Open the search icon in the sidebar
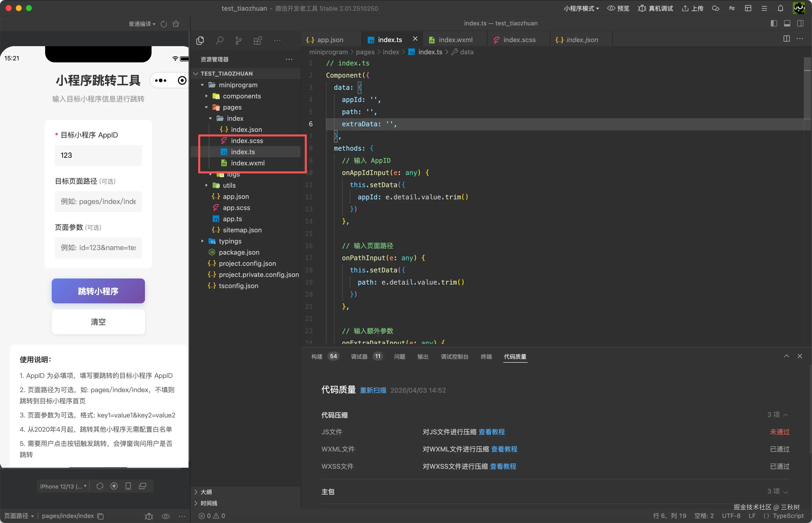The image size is (812, 523). pyautogui.click(x=219, y=41)
